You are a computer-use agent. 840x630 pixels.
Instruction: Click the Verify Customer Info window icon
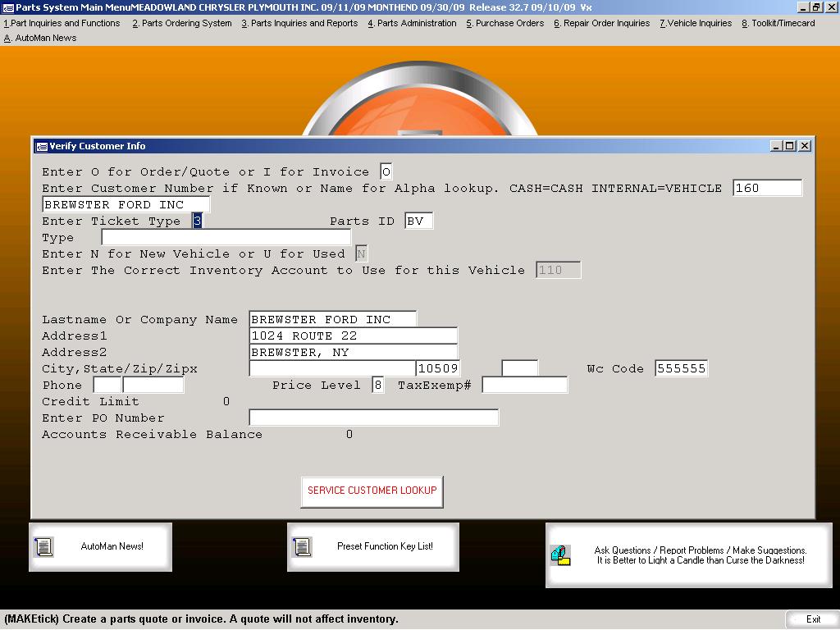[x=41, y=146]
